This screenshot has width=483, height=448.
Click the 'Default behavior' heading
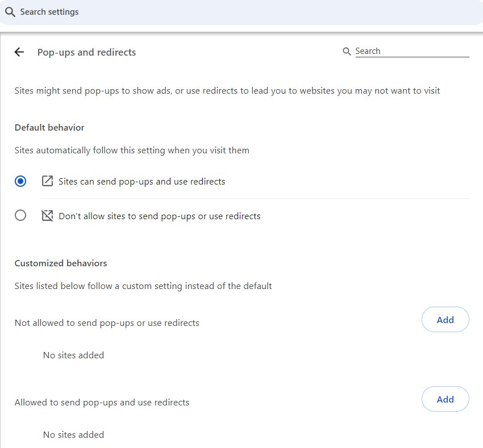49,127
